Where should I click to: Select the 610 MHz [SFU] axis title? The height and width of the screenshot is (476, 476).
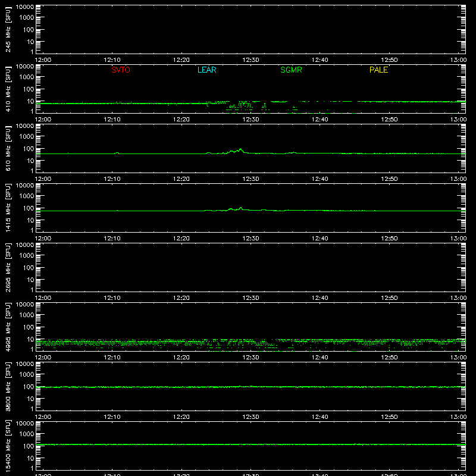click(8, 148)
